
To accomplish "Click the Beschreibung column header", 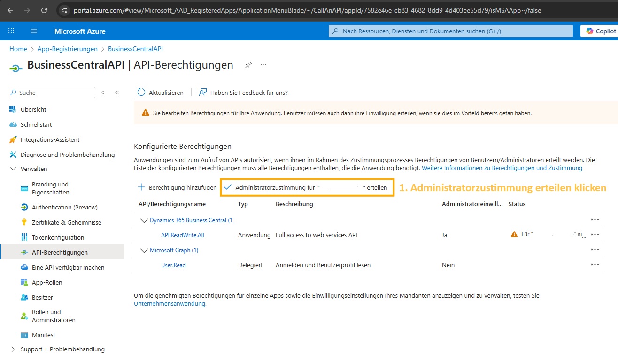I will tap(294, 204).
